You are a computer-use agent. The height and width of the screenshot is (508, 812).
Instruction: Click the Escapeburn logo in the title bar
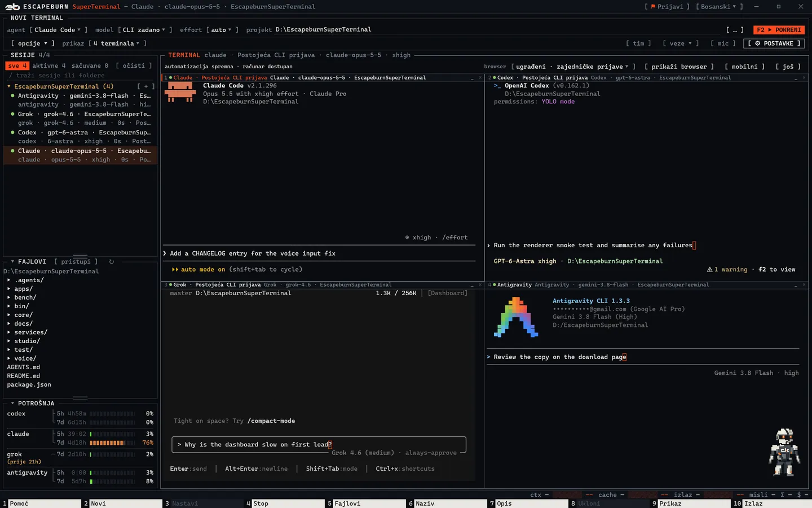tap(12, 7)
